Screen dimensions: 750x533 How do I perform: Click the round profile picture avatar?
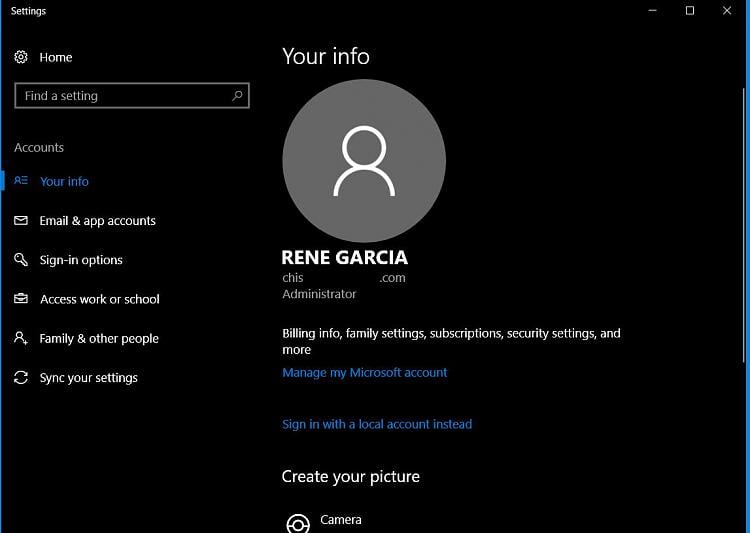click(364, 161)
